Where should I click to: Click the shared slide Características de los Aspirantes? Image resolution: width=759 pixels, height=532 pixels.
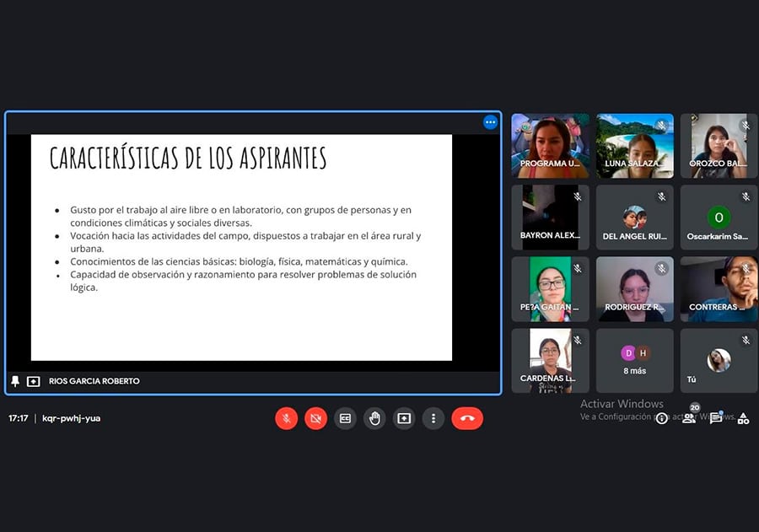tap(241, 246)
